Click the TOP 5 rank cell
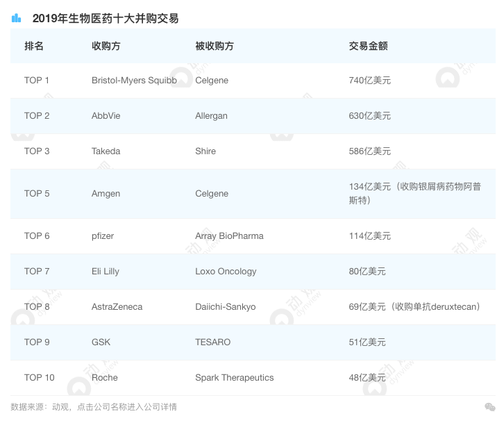This screenshot has width=504, height=423. click(37, 194)
